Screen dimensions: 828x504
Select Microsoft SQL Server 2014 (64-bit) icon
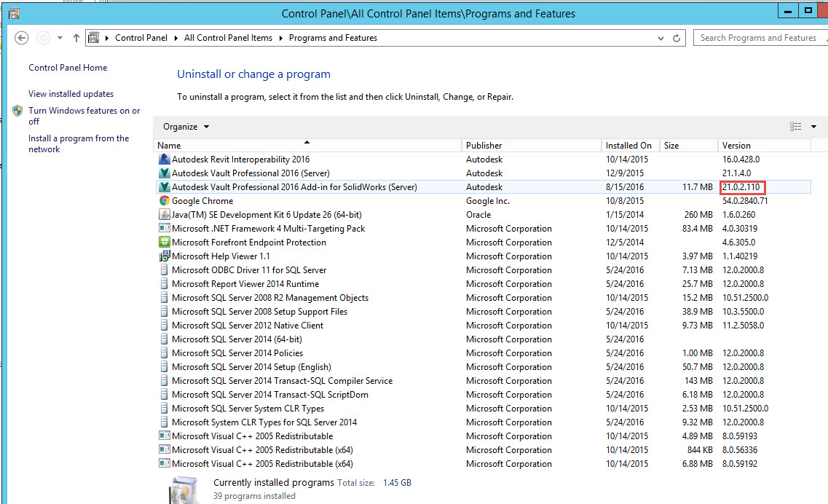(165, 339)
